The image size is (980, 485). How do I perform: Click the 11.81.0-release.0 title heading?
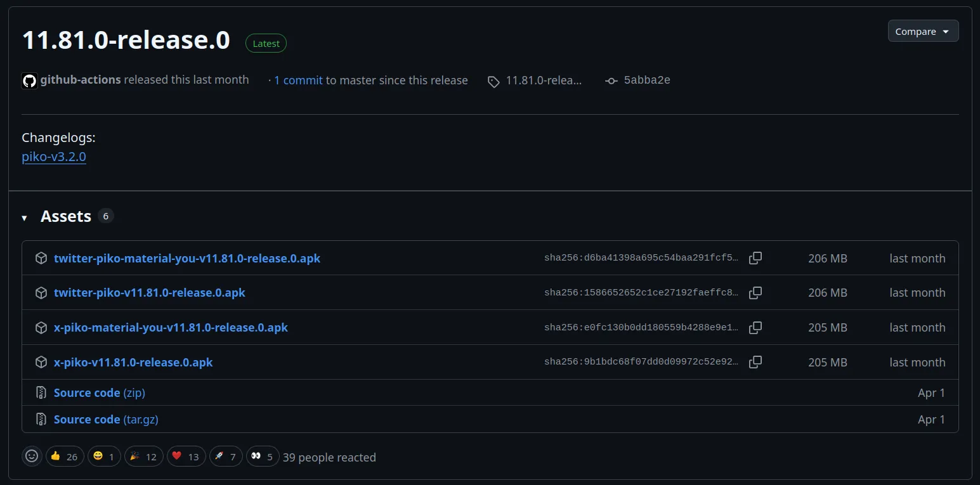click(x=126, y=40)
